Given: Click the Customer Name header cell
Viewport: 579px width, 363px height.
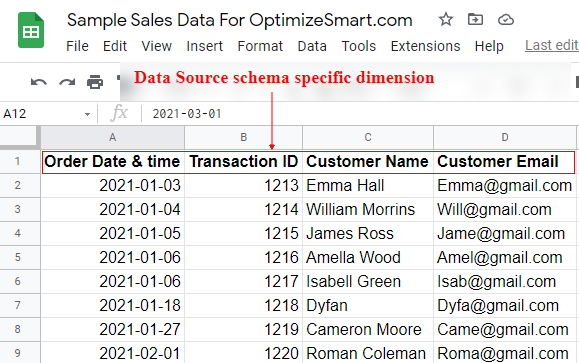Looking at the screenshot, I should tap(368, 161).
